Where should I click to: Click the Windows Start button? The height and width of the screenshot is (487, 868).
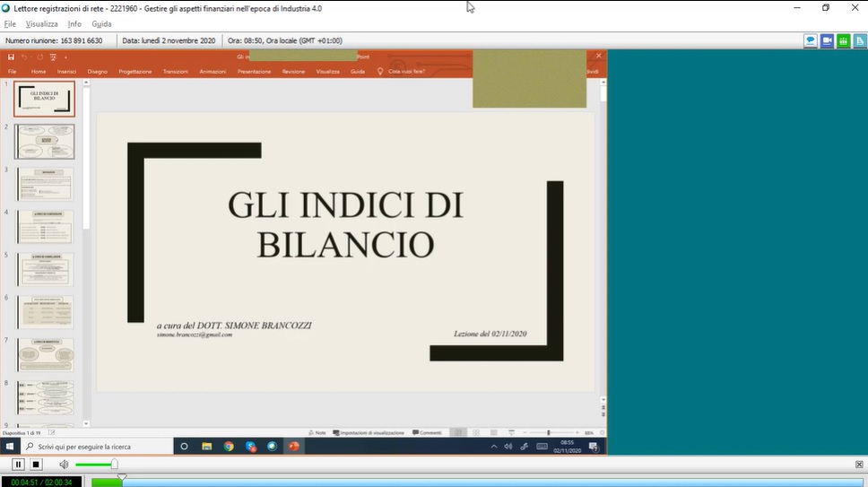point(10,446)
